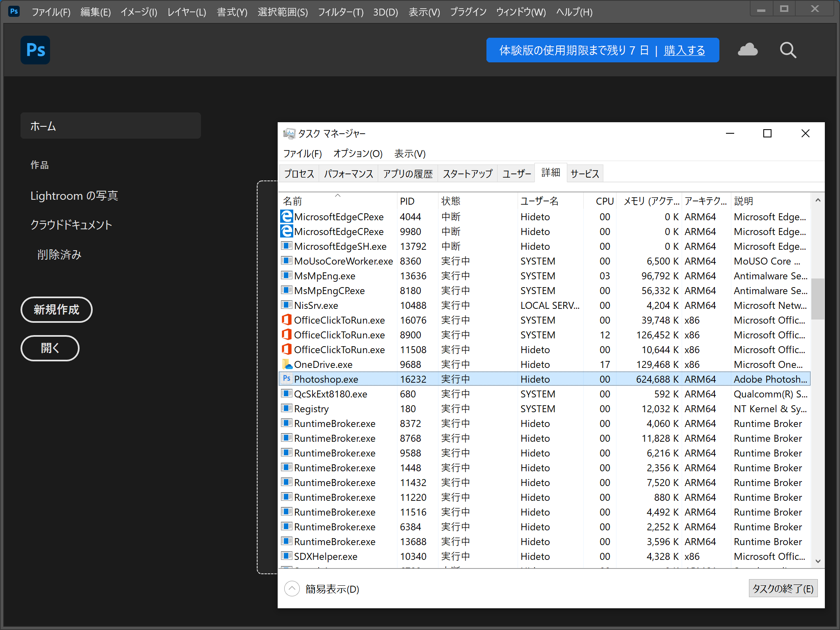Click the Task Manager icon in its title bar
This screenshot has width=840, height=630.
click(x=289, y=133)
